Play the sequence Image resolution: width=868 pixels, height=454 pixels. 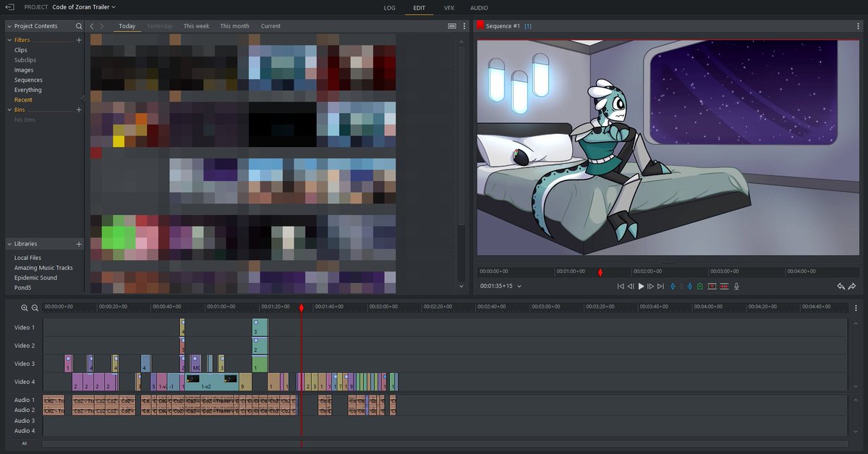[x=641, y=287]
